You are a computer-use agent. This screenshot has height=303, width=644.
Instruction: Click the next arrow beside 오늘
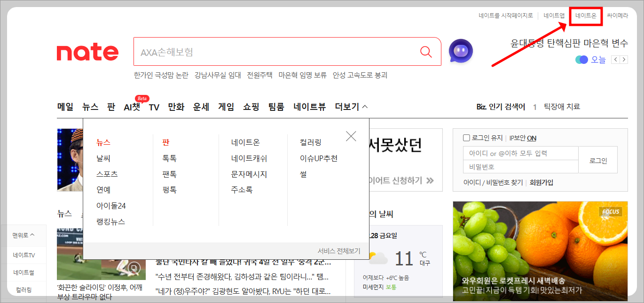pyautogui.click(x=624, y=60)
